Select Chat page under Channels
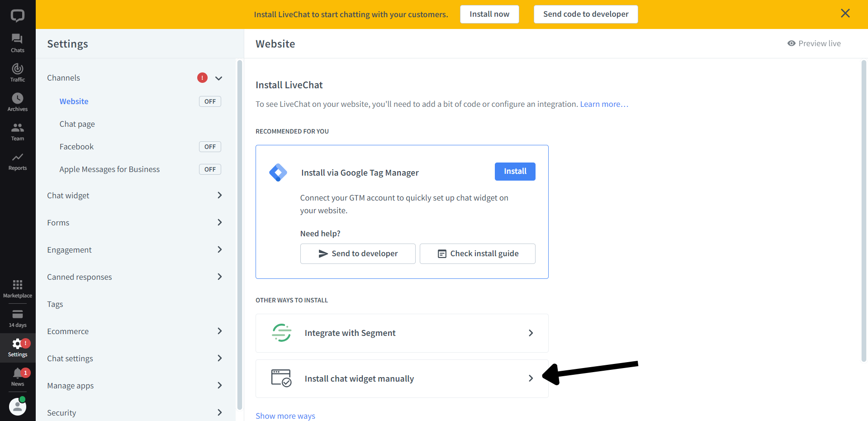The width and height of the screenshot is (868, 421). click(x=77, y=124)
